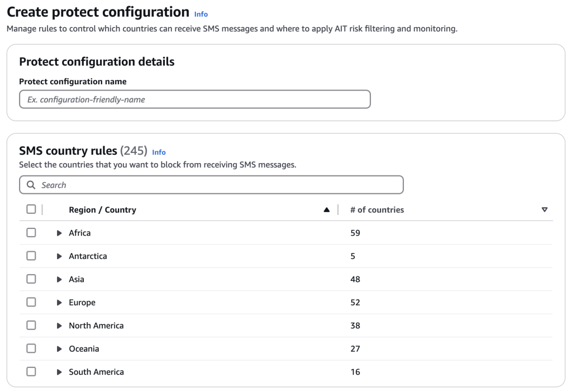
Task: Focus the country rules Search box
Action: coord(218,185)
